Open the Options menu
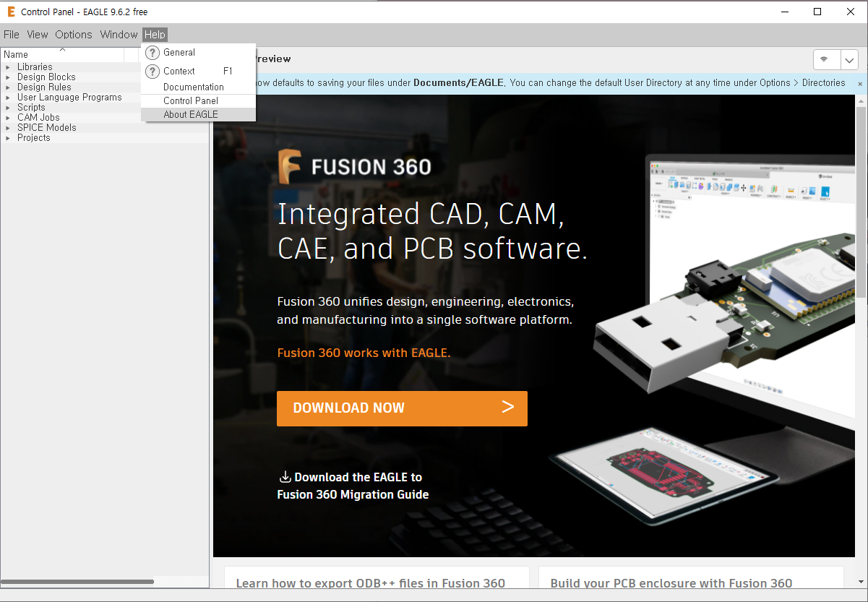This screenshot has height=602, width=868. tap(74, 35)
